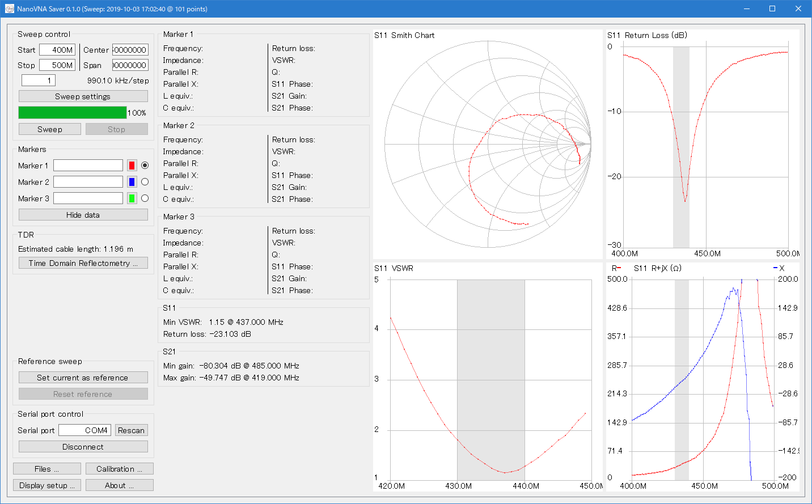Viewport: 812px width, 504px height.
Task: Click the Sweep settings button
Action: [x=83, y=96]
